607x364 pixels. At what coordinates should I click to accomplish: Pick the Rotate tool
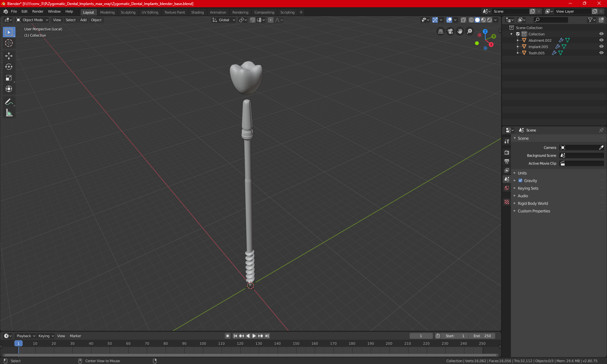tap(9, 67)
